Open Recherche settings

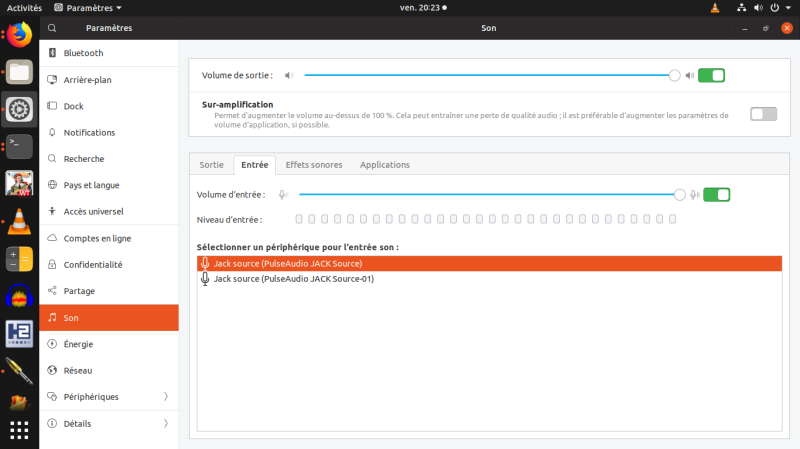pyautogui.click(x=109, y=159)
